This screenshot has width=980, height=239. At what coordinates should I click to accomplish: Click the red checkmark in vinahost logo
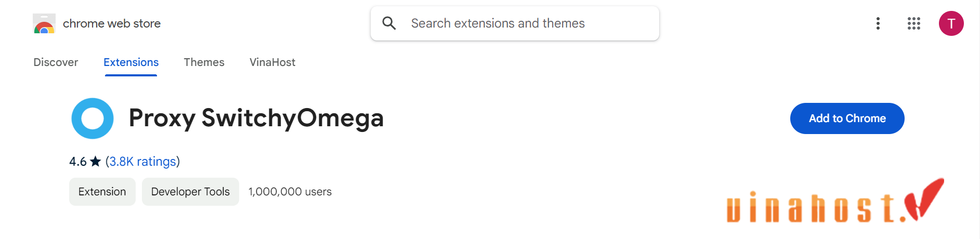[x=924, y=198]
